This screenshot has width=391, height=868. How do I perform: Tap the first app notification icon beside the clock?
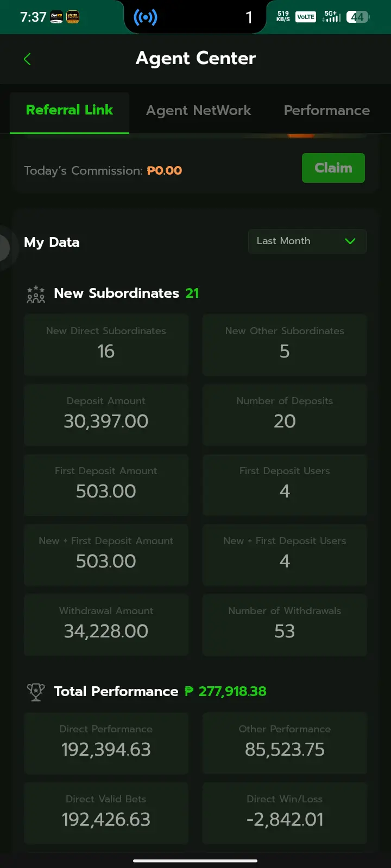click(x=56, y=17)
